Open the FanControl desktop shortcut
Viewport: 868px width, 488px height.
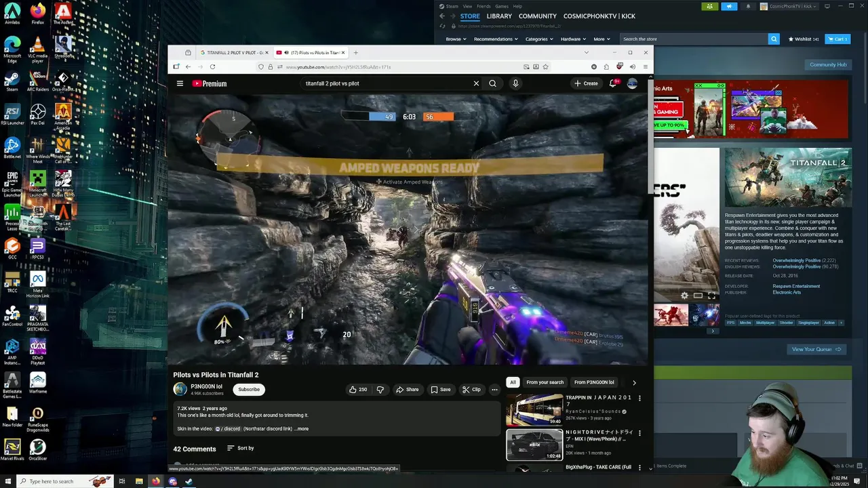pos(12,316)
